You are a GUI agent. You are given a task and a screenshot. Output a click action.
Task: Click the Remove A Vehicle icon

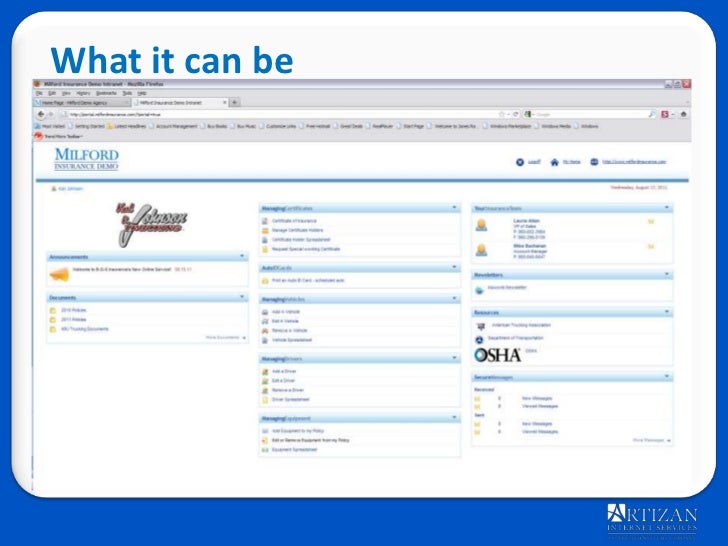coord(265,331)
